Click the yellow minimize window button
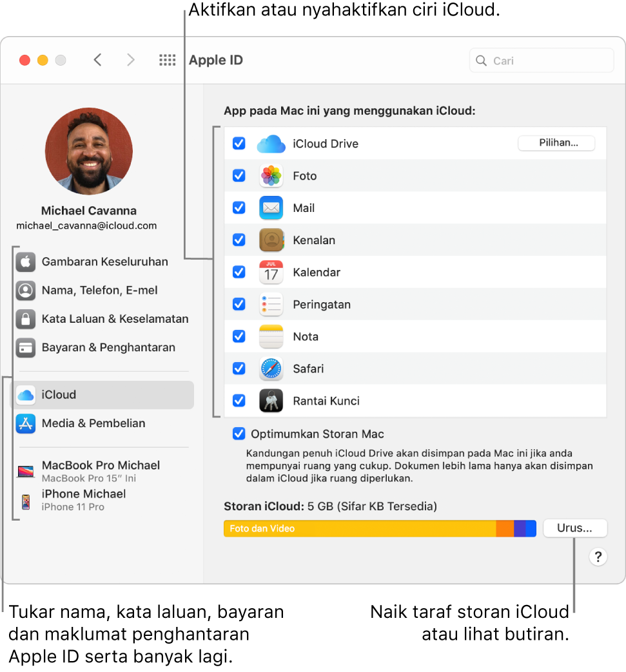Screen dimensions: 626x672 coord(43,60)
